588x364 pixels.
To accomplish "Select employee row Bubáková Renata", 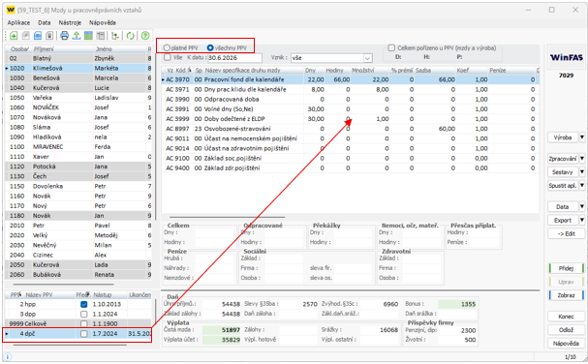I will pos(78,274).
